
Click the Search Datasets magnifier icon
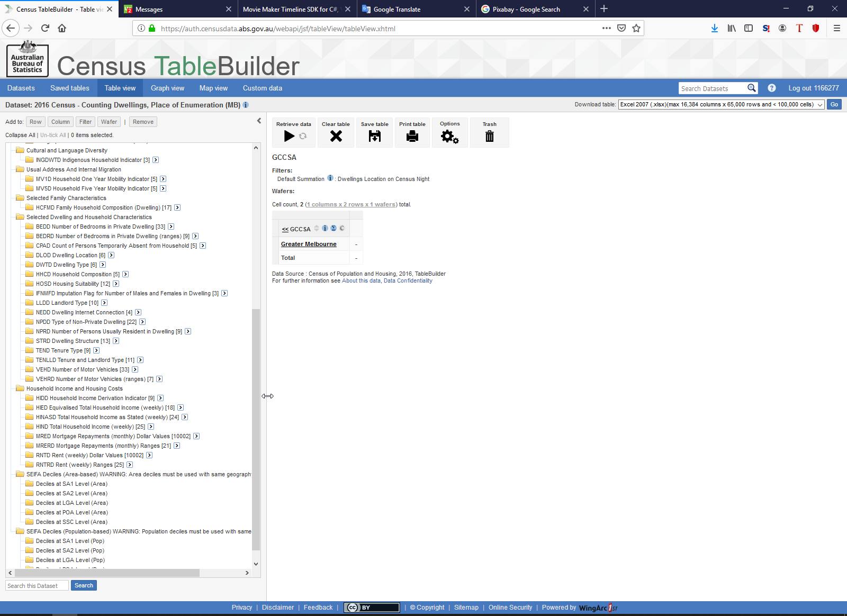[752, 88]
